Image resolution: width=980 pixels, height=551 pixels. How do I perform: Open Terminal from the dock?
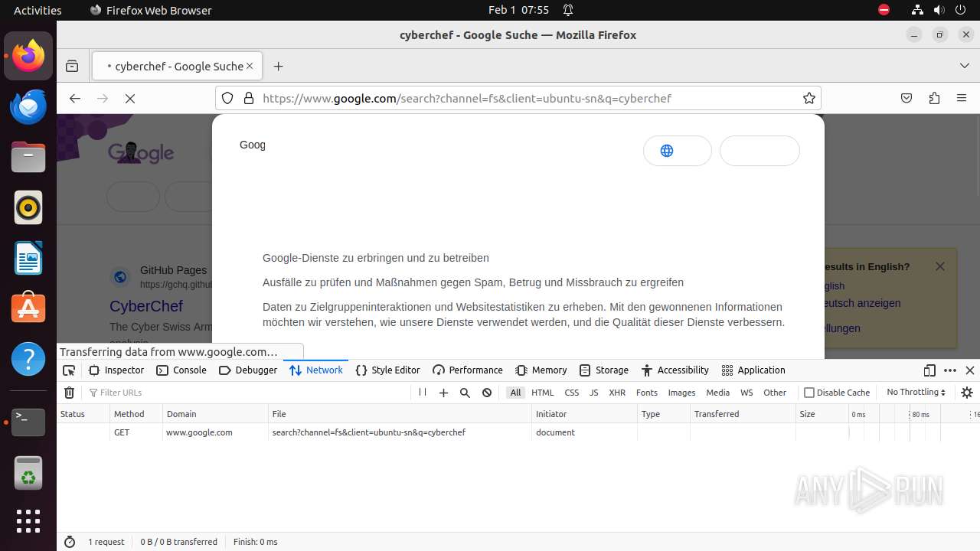click(28, 421)
